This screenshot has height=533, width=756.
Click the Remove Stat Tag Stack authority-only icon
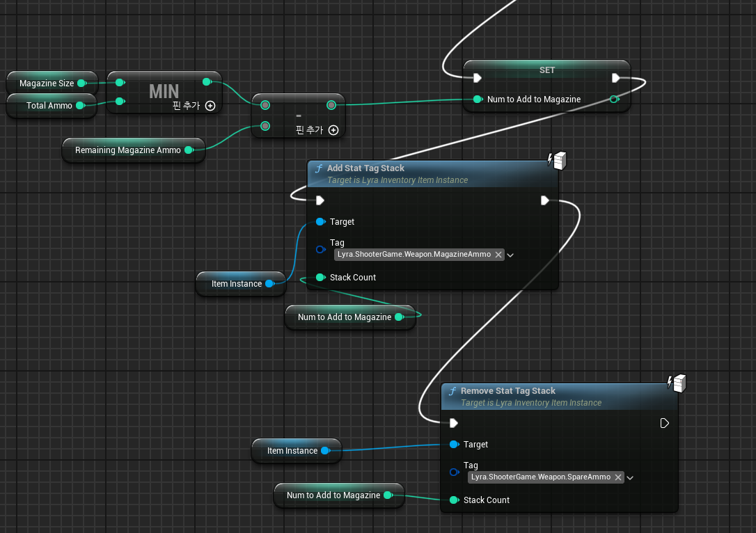click(x=677, y=383)
